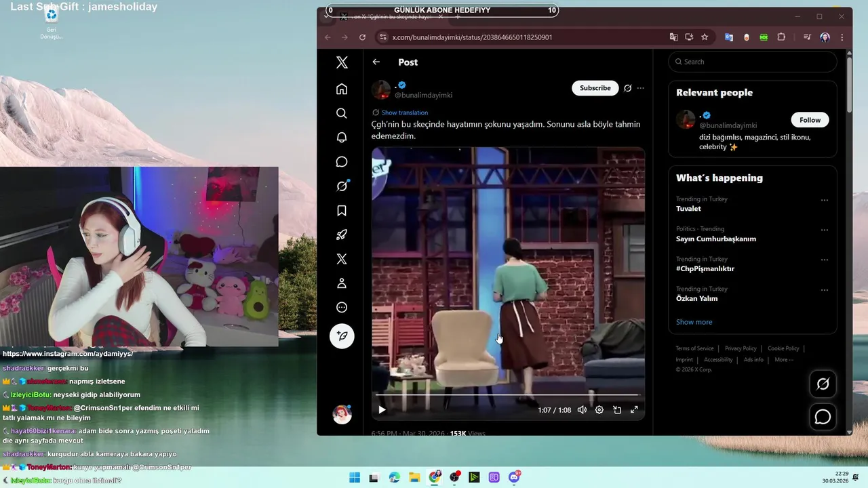Click the Explore magnifier in X sidebar

tap(342, 113)
